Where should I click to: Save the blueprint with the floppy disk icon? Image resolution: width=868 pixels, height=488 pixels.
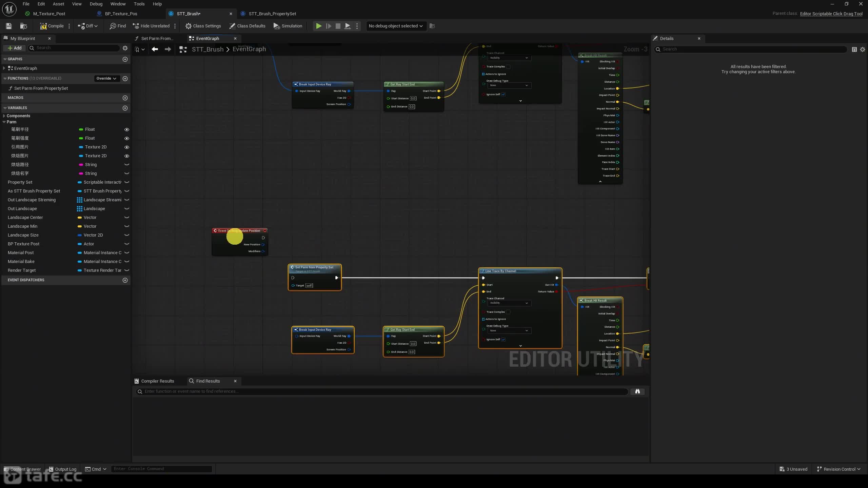coord(9,26)
